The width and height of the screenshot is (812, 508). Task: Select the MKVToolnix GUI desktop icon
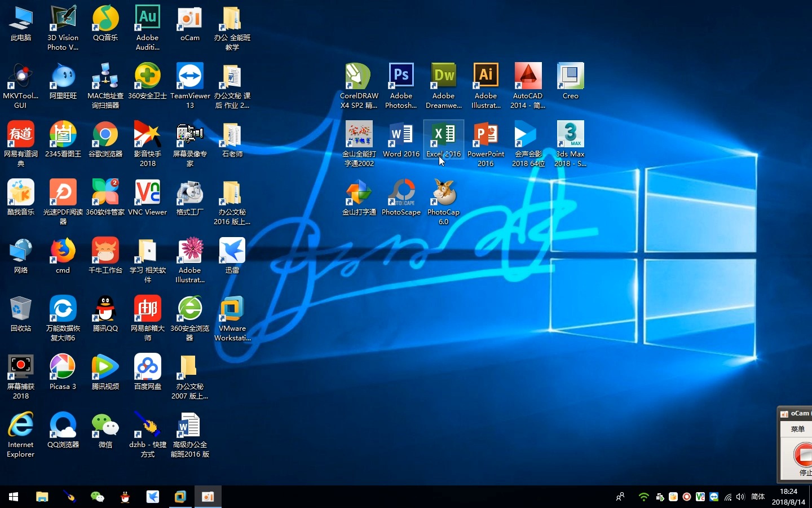(x=21, y=86)
